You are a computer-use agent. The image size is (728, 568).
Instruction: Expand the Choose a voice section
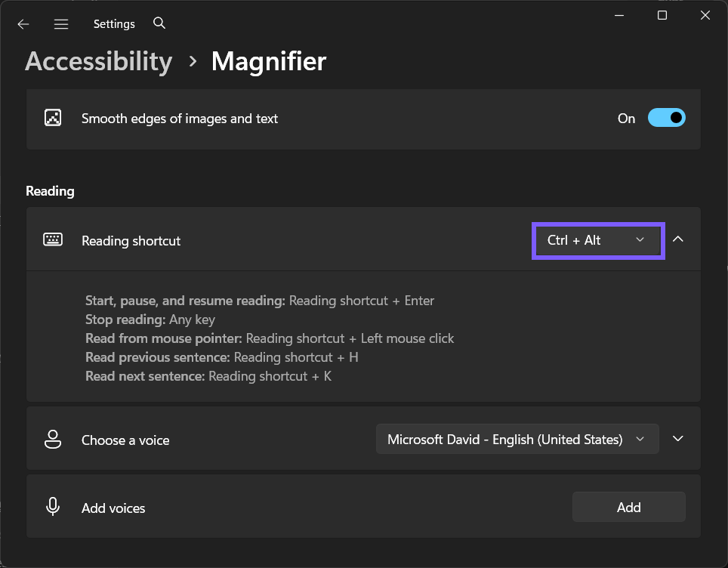678,438
